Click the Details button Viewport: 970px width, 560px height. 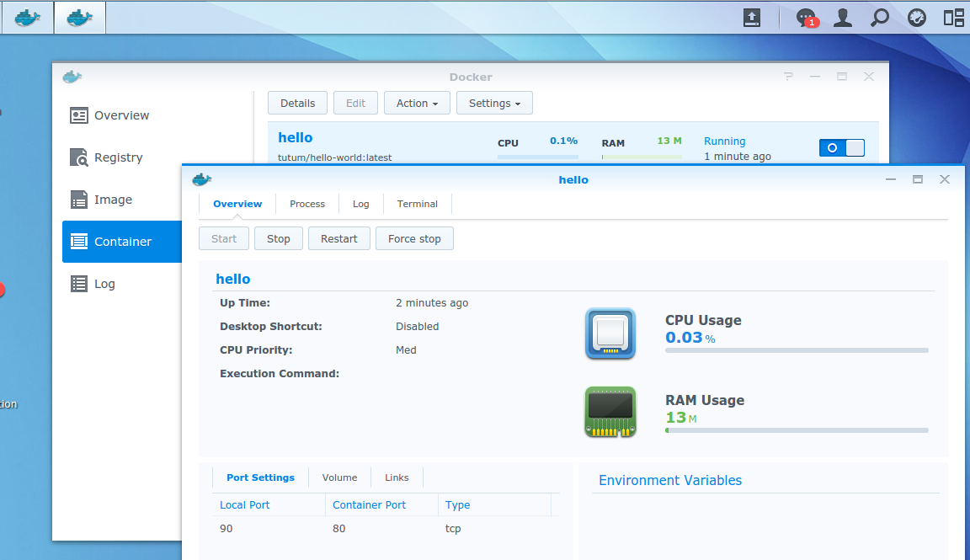coord(297,104)
